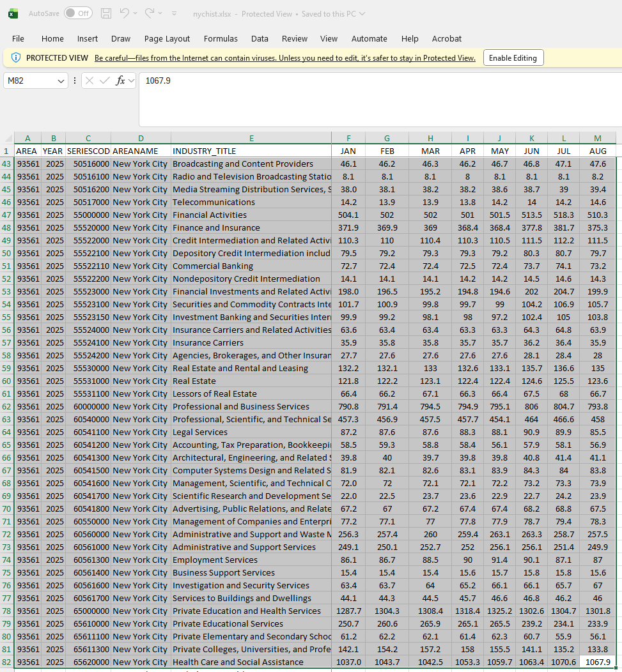Switch to the Page Layout tab
The image size is (622, 672).
point(167,39)
